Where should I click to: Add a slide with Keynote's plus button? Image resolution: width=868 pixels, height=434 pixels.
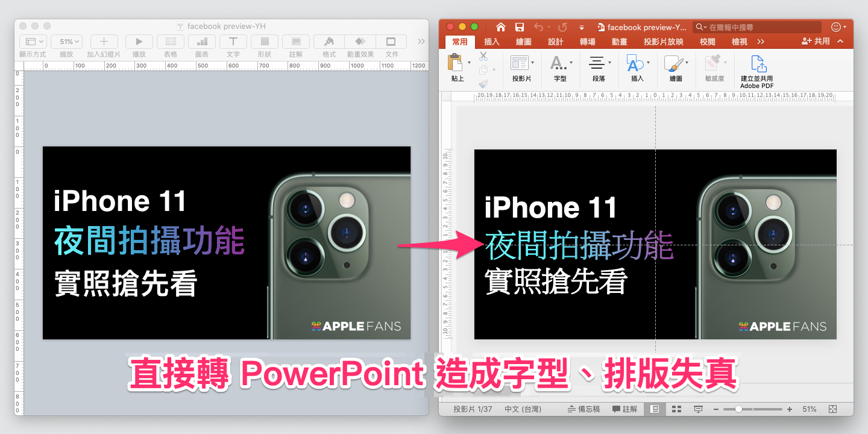tap(104, 42)
